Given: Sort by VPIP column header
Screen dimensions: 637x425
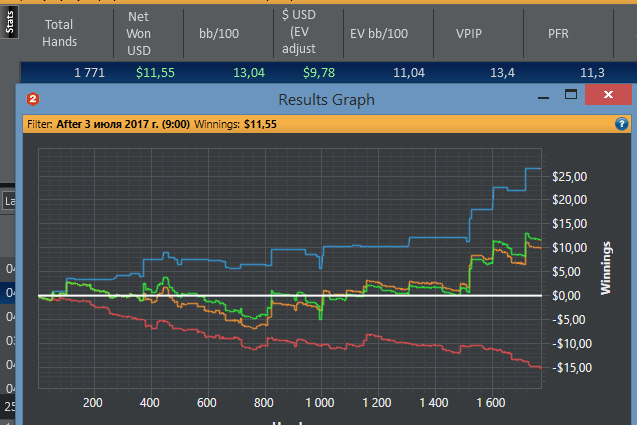Looking at the screenshot, I should coord(468,33).
